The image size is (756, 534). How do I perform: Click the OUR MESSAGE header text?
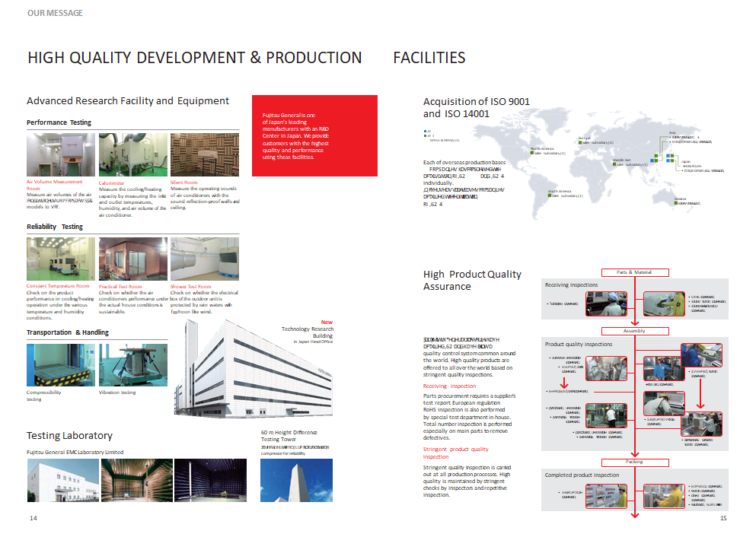[55, 13]
